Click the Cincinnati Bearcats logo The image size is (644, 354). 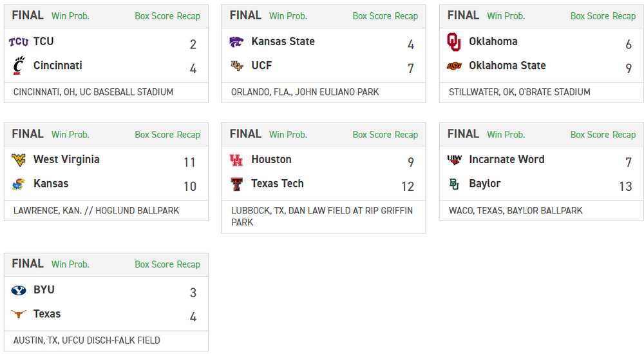coord(19,66)
